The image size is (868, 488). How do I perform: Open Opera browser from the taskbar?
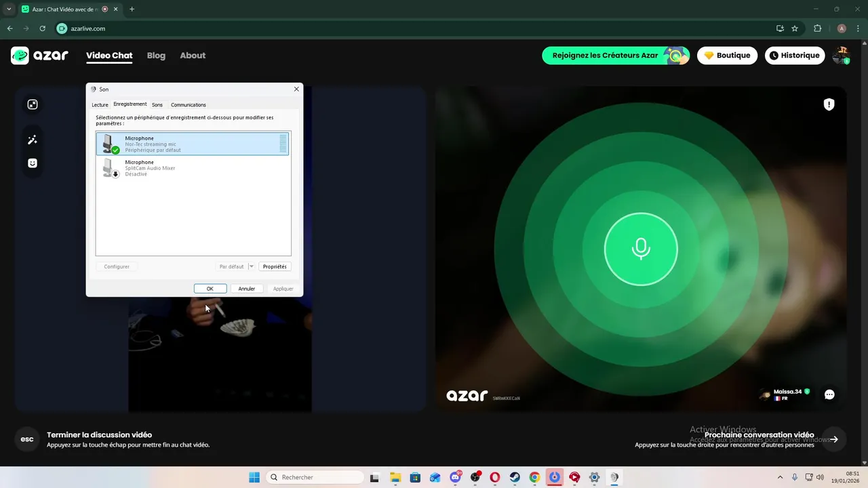click(495, 477)
